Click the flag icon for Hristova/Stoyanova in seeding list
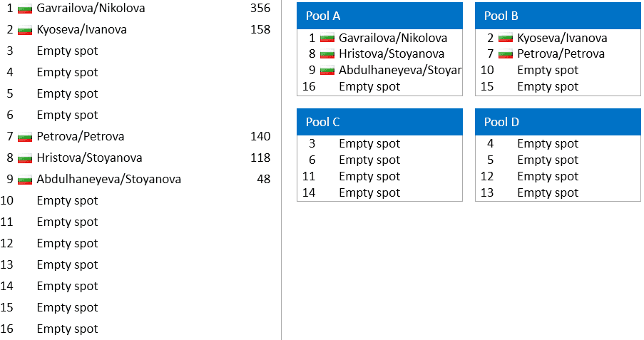The width and height of the screenshot is (644, 340). (25, 158)
